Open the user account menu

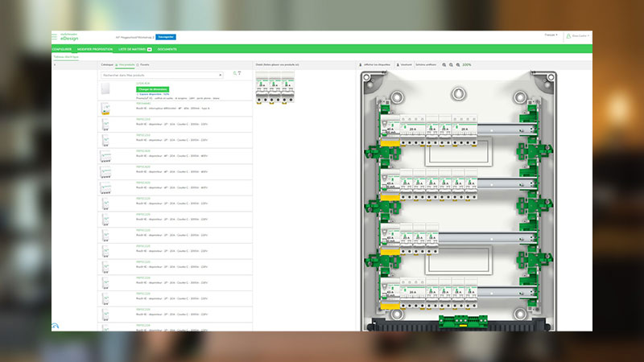tap(578, 36)
